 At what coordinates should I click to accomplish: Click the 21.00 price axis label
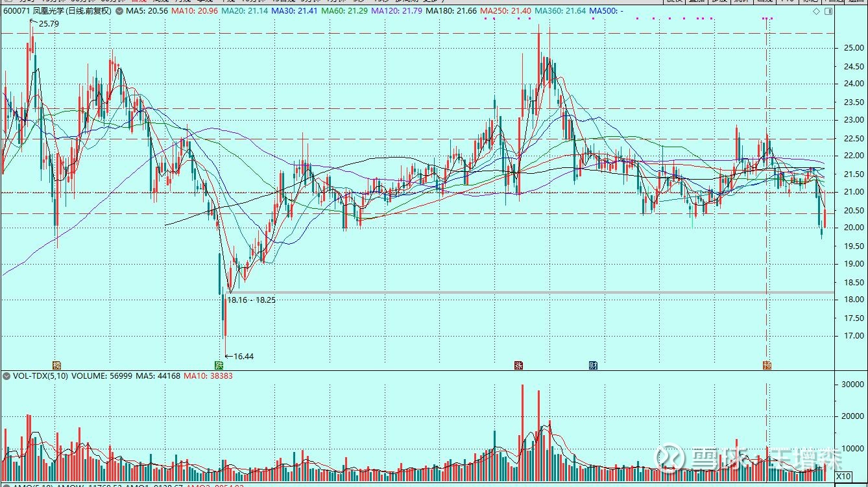[x=854, y=192]
